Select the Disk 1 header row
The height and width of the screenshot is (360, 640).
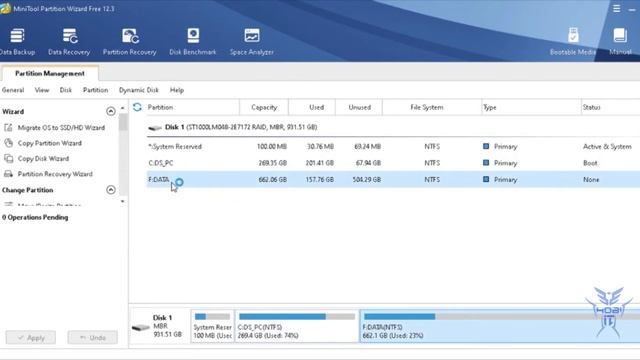click(393, 127)
